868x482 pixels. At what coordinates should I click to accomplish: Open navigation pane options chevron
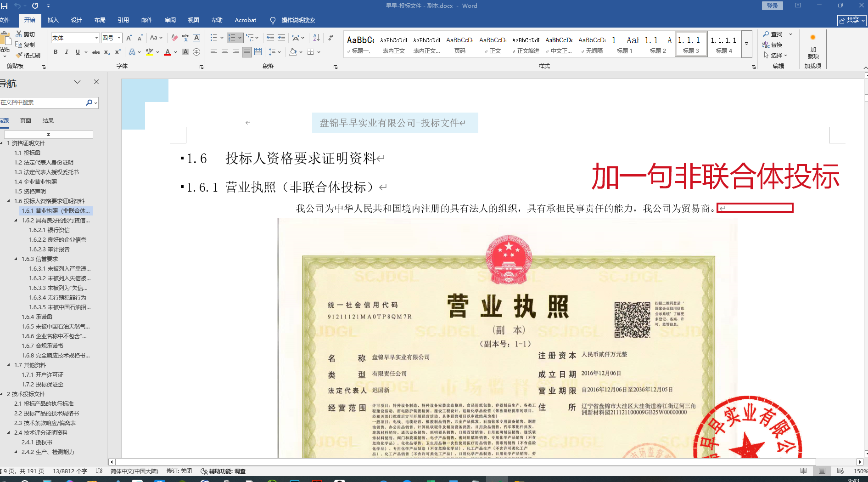[x=77, y=82]
